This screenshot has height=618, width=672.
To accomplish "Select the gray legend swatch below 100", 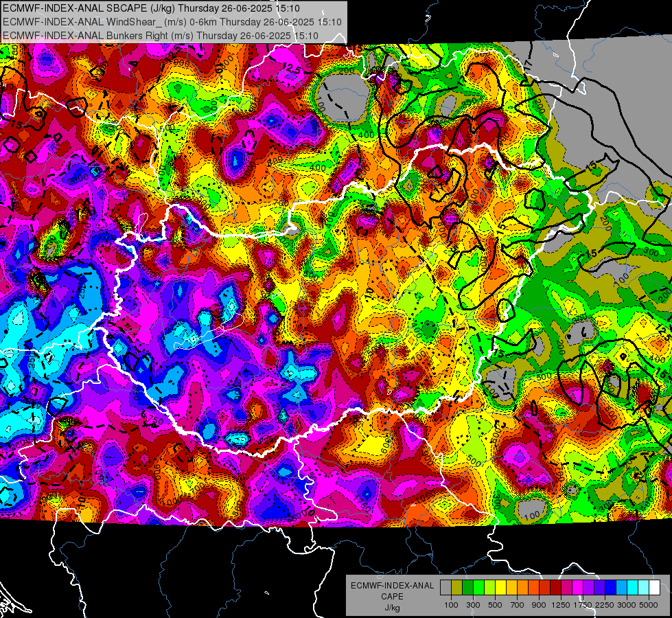I will tap(445, 588).
